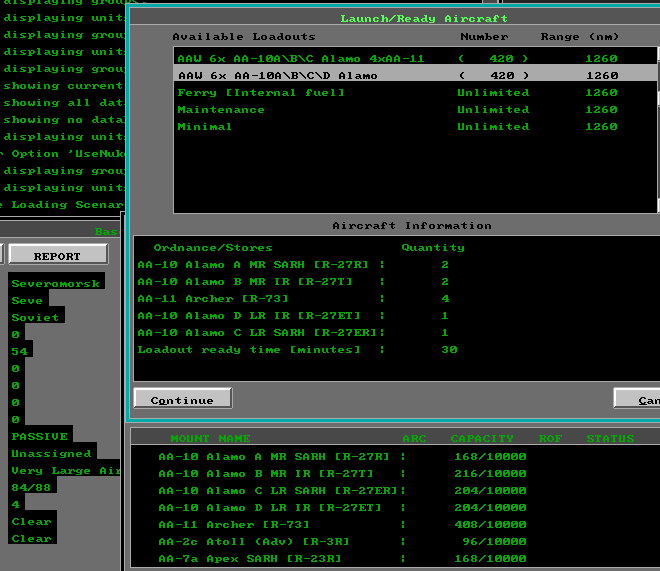
Task: Click the MOUNT NAME column header
Action: 210,438
